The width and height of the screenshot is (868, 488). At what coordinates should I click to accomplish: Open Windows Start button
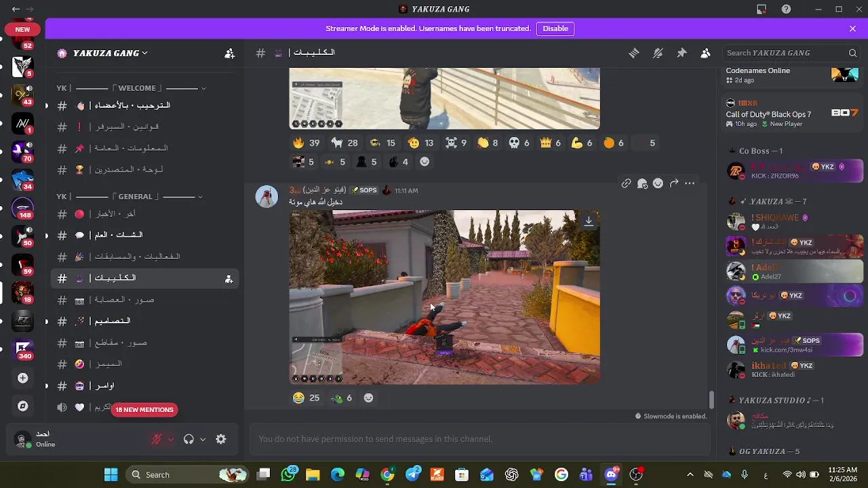coord(111,474)
